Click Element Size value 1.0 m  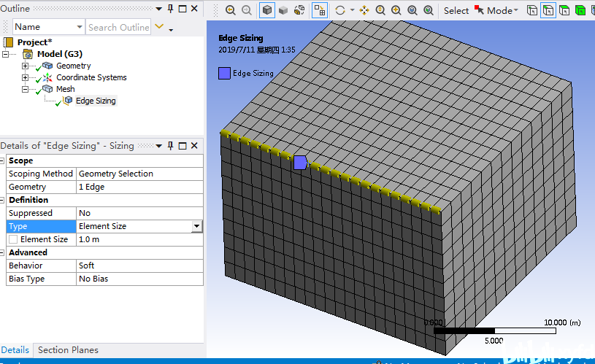[x=139, y=240]
